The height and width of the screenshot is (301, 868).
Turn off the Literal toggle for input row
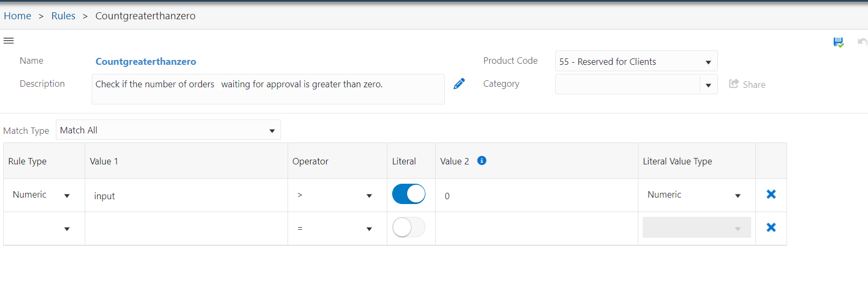pyautogui.click(x=409, y=194)
